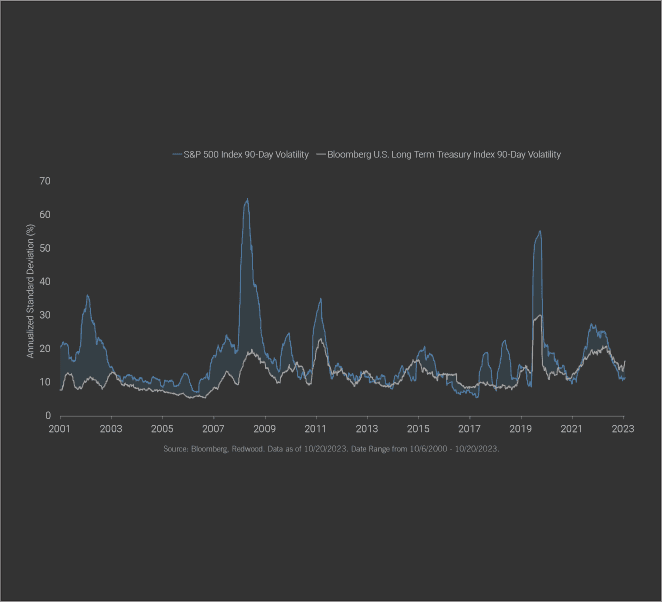
Task: Click the S&P 500 Index 90-Day Volatility legend label
Action: (x=246, y=155)
